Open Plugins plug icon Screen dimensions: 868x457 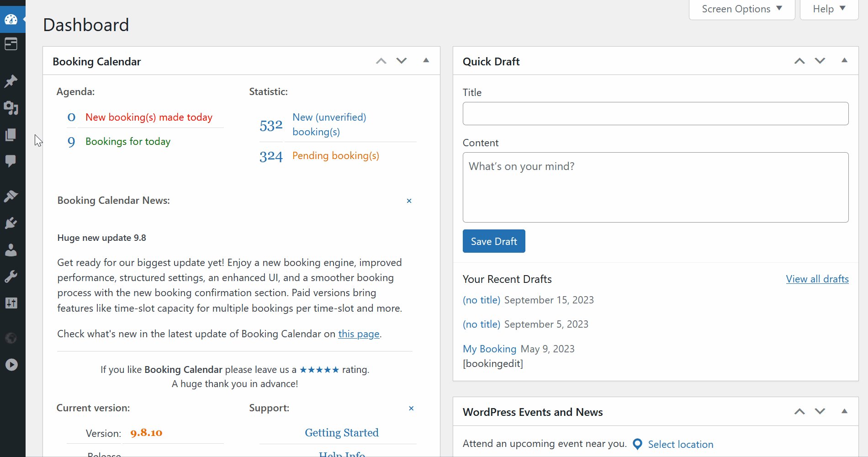coord(11,223)
